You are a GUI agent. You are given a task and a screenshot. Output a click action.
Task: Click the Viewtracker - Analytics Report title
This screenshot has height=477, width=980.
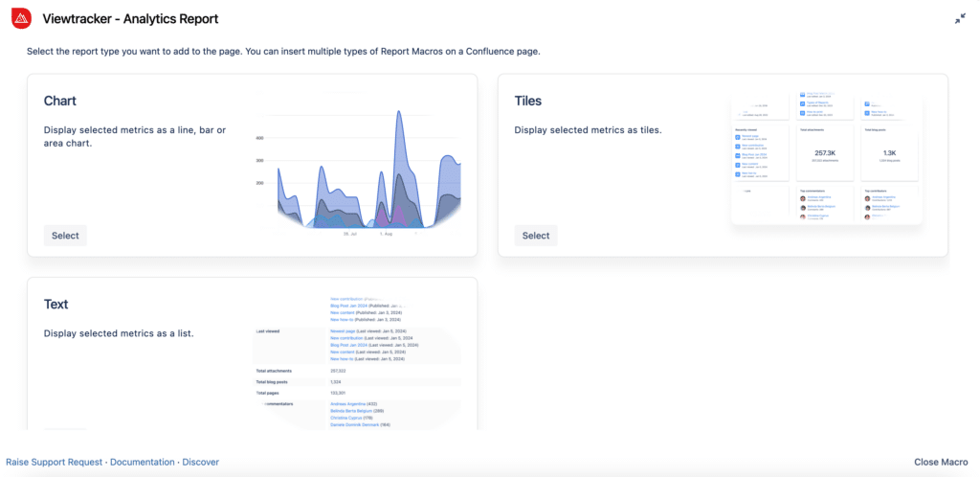coord(130,19)
